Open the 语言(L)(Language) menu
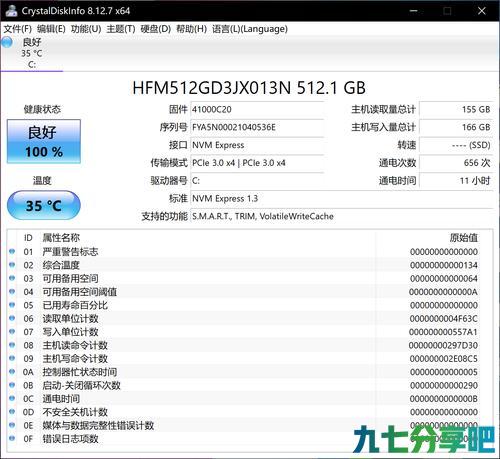The image size is (500, 459). [250, 29]
